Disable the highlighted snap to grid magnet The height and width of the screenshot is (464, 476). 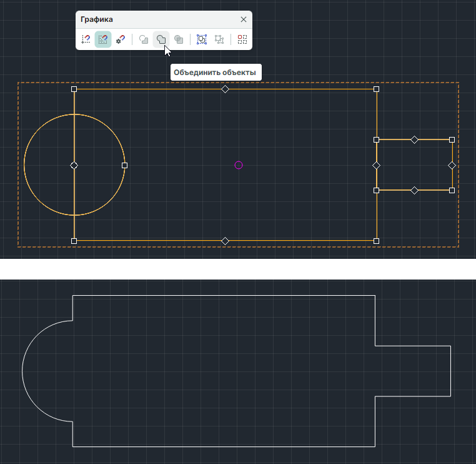[103, 39]
